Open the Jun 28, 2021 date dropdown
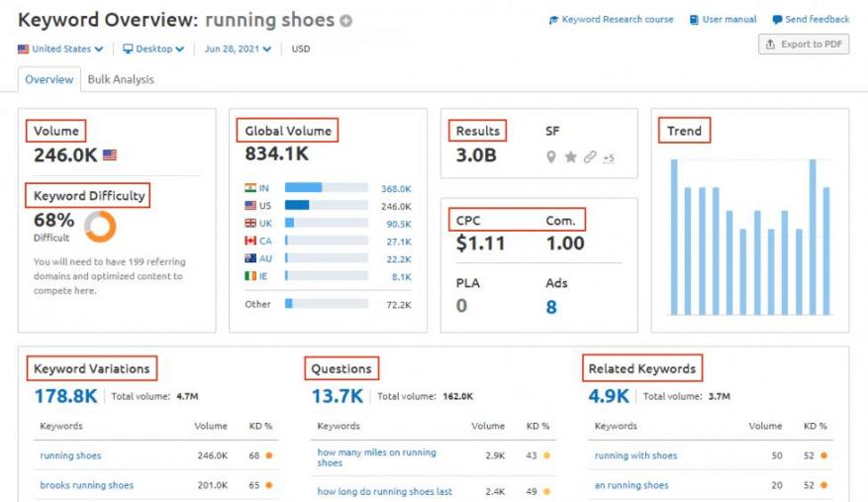868x502 pixels. pyautogui.click(x=238, y=49)
